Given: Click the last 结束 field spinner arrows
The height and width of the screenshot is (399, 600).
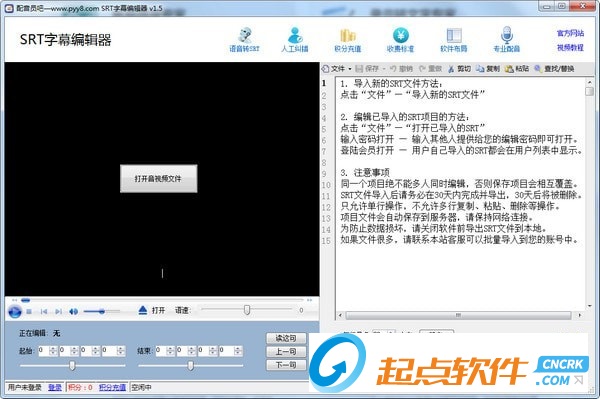Looking at the screenshot, I should [x=238, y=350].
